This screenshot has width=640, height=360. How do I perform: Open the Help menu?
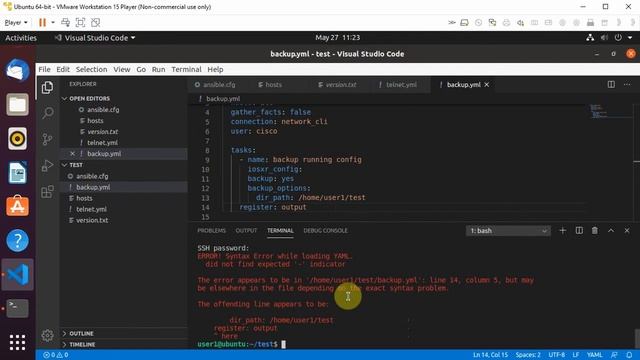(x=215, y=69)
